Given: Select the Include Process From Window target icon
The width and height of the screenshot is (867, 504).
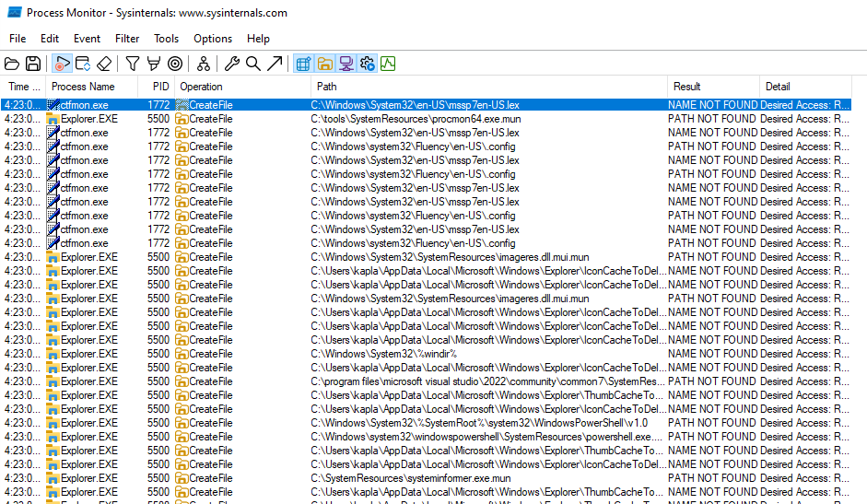Looking at the screenshot, I should pyautogui.click(x=175, y=64).
